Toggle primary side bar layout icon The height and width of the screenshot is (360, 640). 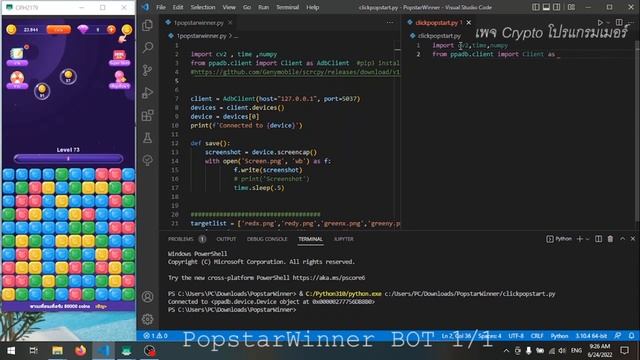pyautogui.click(x=536, y=7)
